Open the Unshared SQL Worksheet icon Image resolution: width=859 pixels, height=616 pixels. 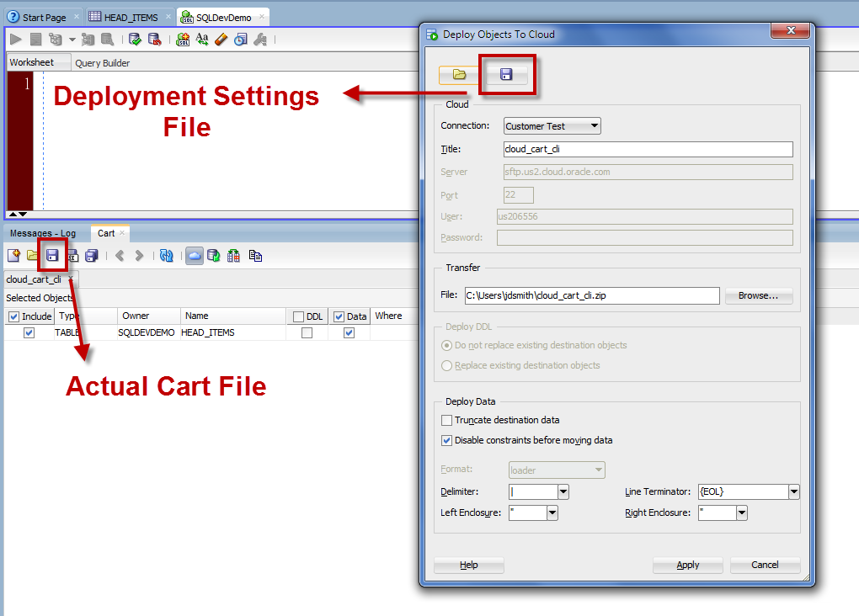(x=183, y=40)
